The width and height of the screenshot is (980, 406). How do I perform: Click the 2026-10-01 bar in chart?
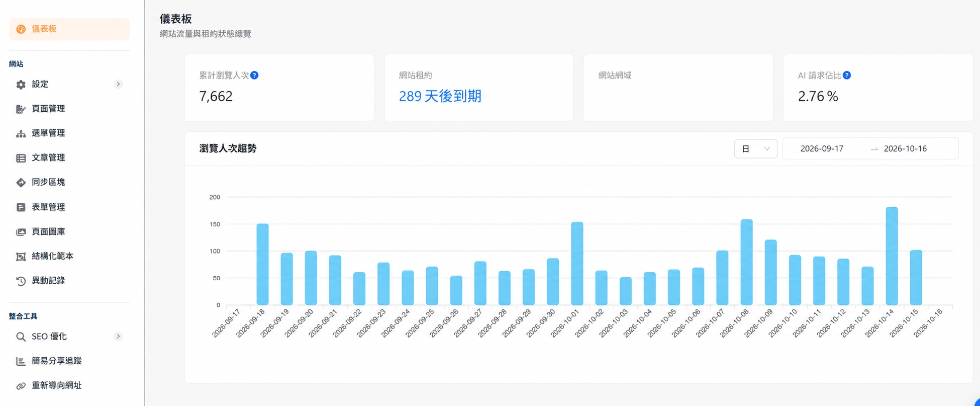(x=577, y=264)
